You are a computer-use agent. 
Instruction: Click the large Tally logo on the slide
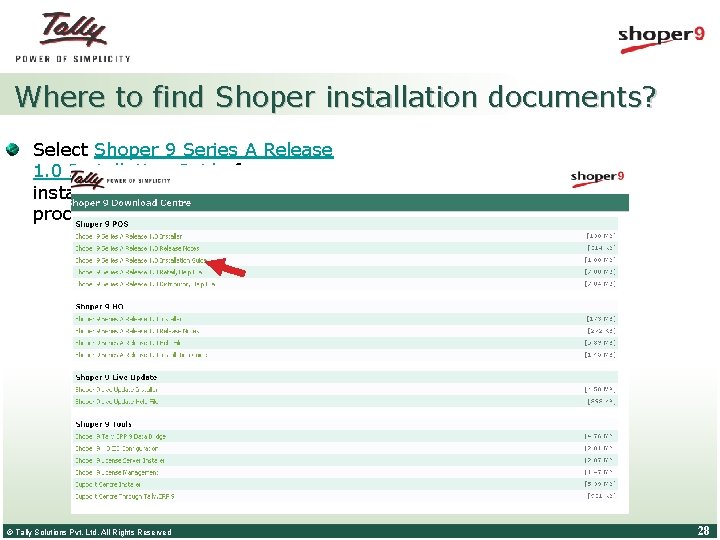click(x=73, y=37)
